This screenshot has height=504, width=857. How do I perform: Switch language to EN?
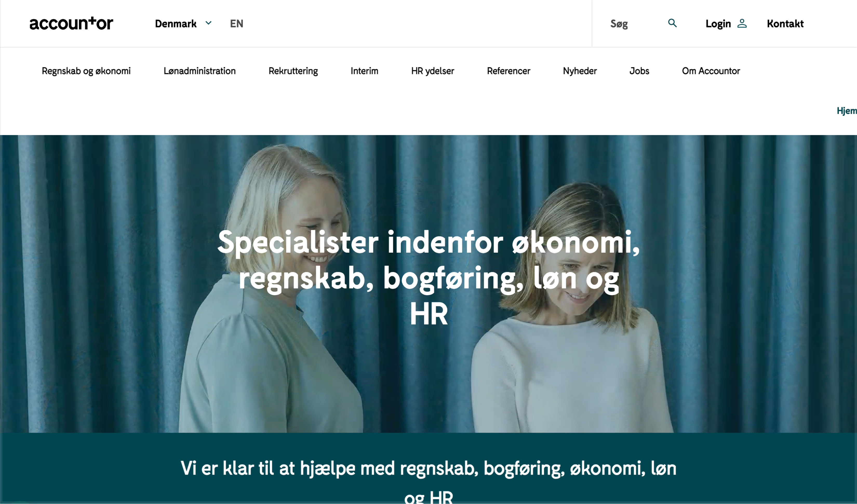click(x=236, y=23)
